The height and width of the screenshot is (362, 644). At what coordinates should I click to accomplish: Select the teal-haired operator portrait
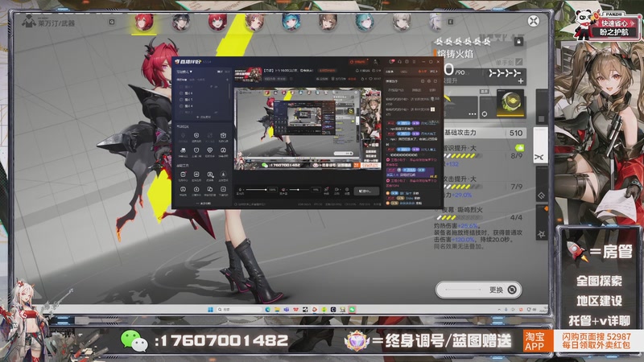tap(365, 23)
